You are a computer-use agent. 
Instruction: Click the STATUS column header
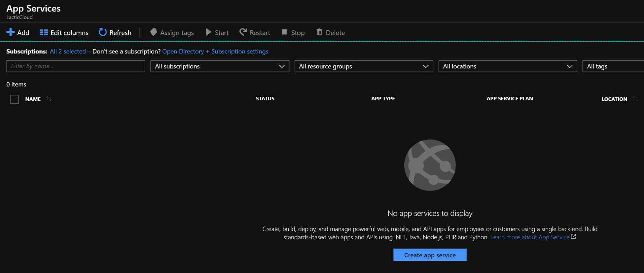265,99
